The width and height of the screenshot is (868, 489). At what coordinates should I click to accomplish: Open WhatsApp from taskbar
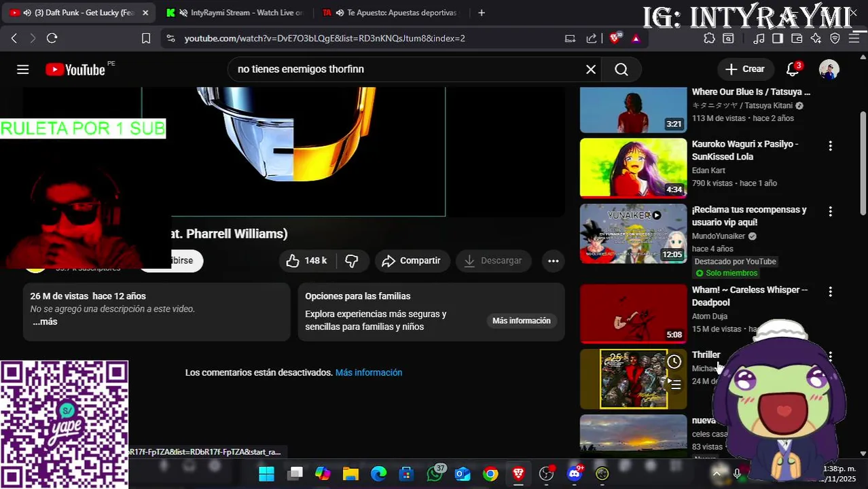point(435,473)
